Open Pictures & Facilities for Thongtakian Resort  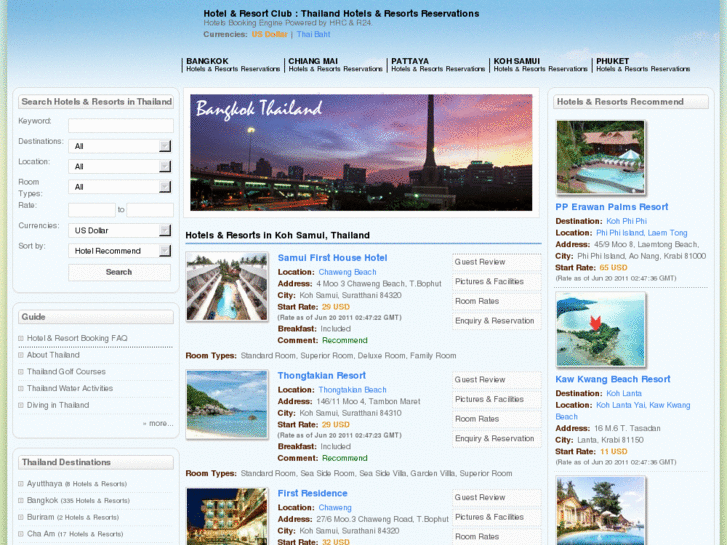tap(497, 399)
